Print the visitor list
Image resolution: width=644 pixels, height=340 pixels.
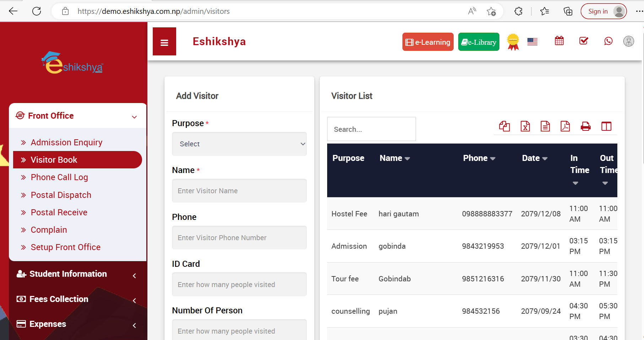point(585,126)
